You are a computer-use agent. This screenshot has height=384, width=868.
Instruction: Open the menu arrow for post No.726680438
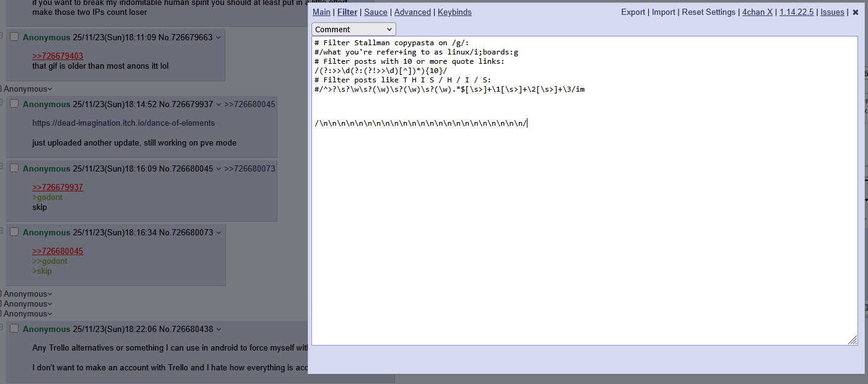219,329
